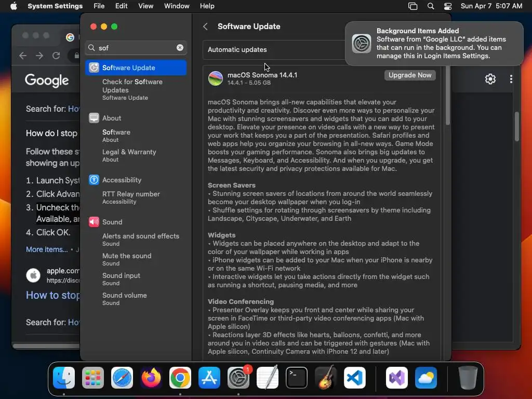Clear the settings search field text
The height and width of the screenshot is (399, 532).
pyautogui.click(x=180, y=48)
